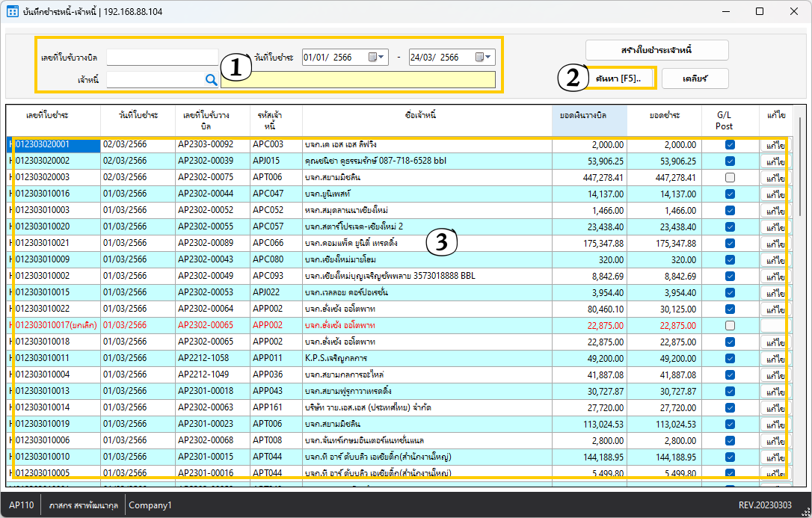Check G/L Post for payment 012303020003
This screenshot has width=812, height=518.
(730, 178)
